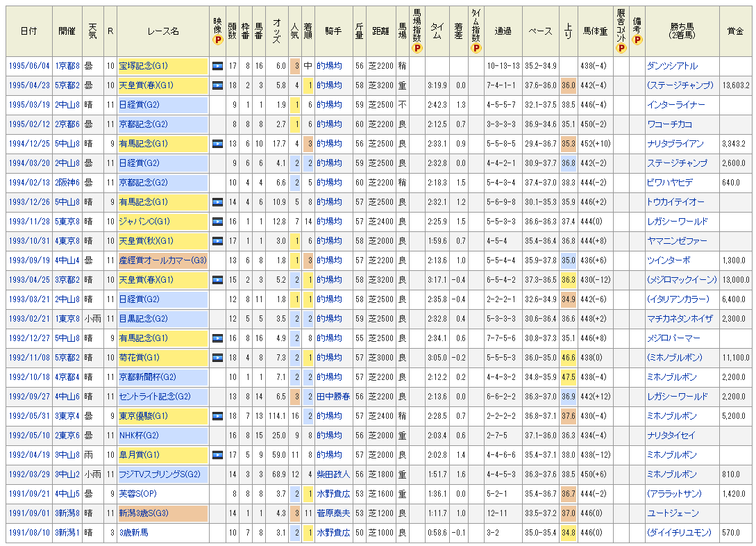The height and width of the screenshot is (546, 756).
Task: Play the video for 東京優駿(G1)
Action: pyautogui.click(x=217, y=416)
